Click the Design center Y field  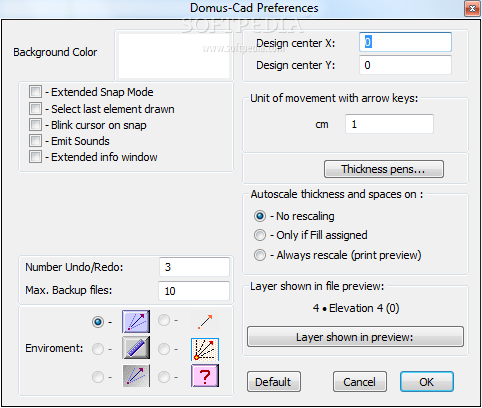click(x=405, y=65)
